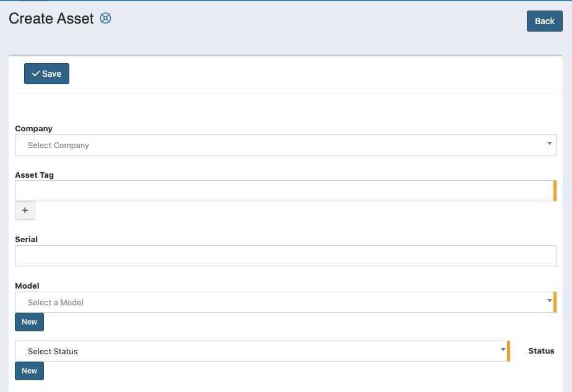The height and width of the screenshot is (392, 572).
Task: Save the new asset
Action: pyautogui.click(x=46, y=74)
